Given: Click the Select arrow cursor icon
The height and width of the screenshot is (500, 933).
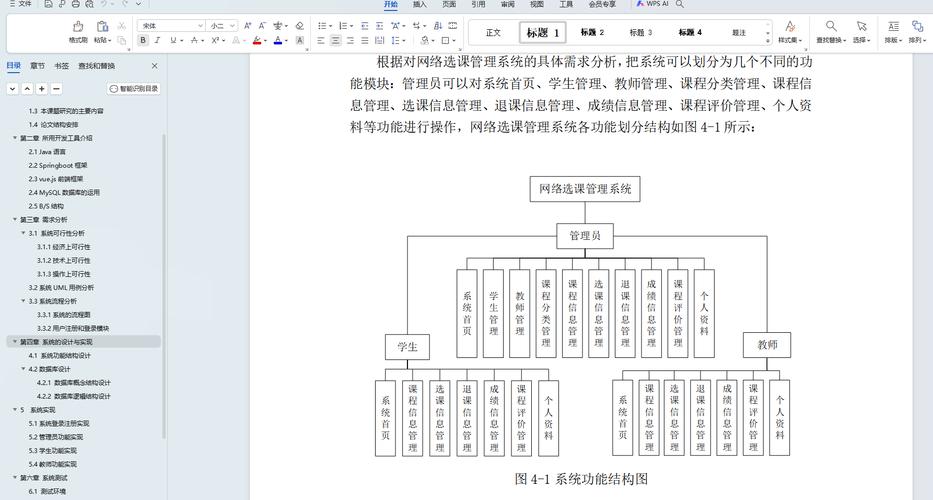Looking at the screenshot, I should (861, 26).
